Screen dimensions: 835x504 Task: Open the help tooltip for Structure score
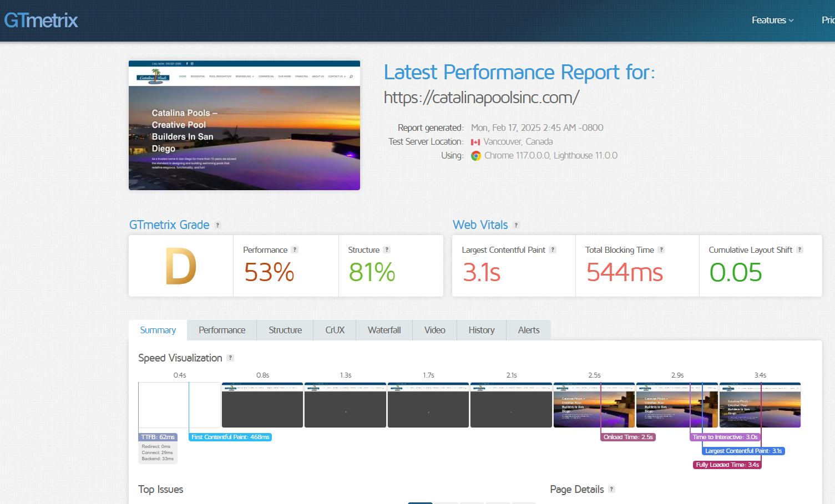click(x=387, y=250)
